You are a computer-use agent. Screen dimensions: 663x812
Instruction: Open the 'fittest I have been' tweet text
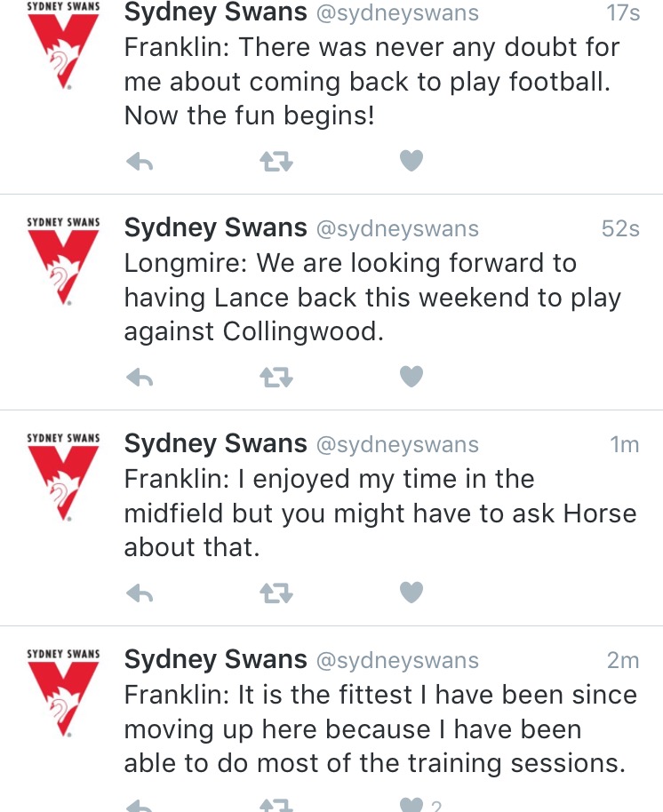point(380,728)
